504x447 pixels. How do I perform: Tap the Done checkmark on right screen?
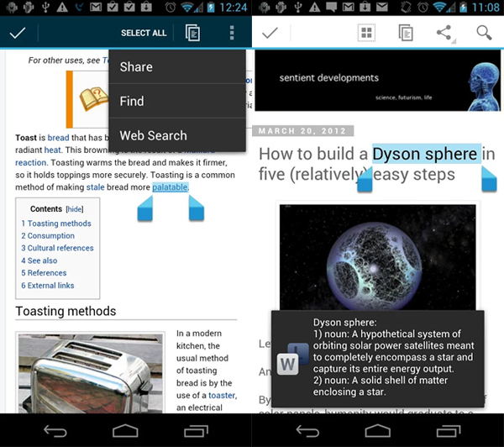270,34
